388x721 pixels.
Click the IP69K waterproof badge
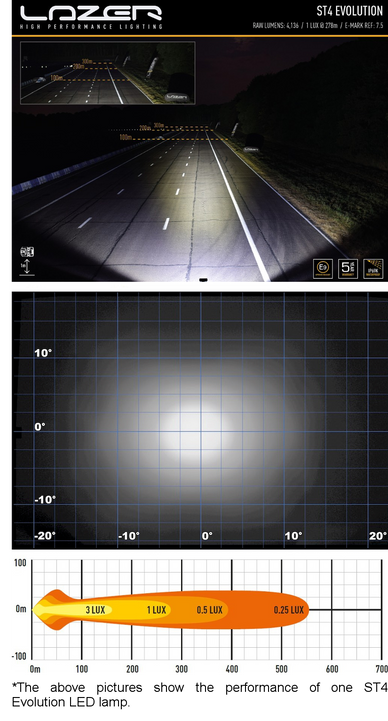point(373,269)
